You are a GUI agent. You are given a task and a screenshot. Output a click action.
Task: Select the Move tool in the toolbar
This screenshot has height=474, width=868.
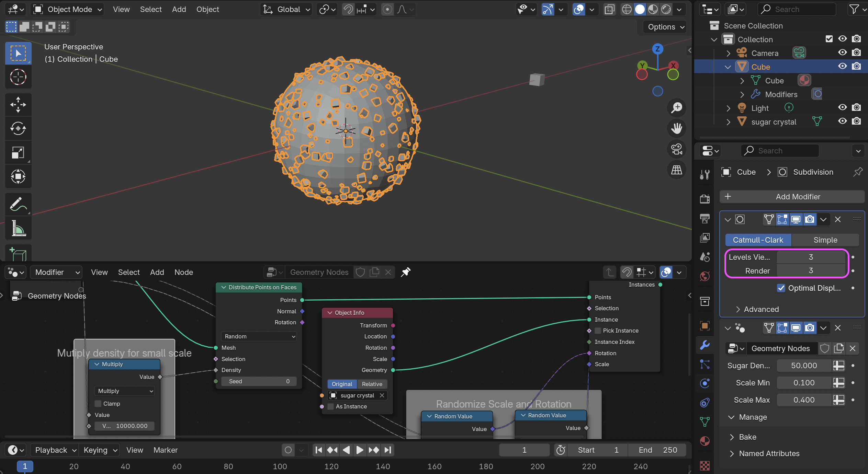[18, 104]
